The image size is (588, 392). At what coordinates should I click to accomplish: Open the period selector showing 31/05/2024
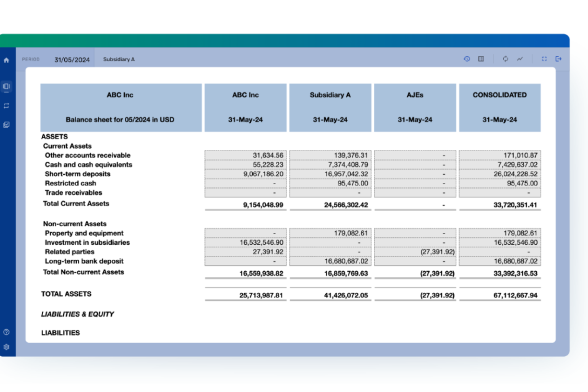click(72, 59)
